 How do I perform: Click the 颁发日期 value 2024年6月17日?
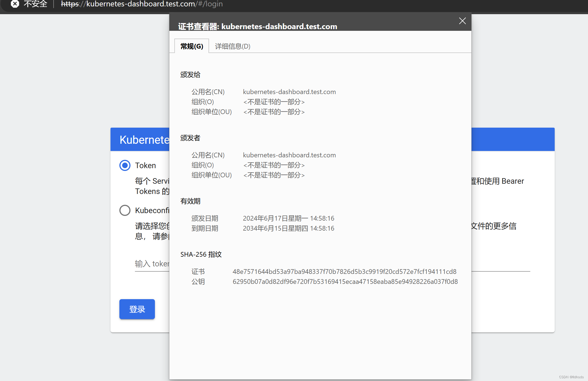click(288, 218)
